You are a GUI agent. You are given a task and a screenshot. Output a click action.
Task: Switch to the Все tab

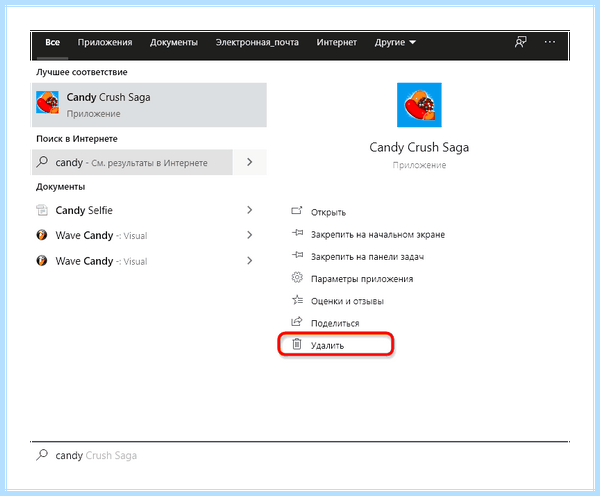pos(52,42)
